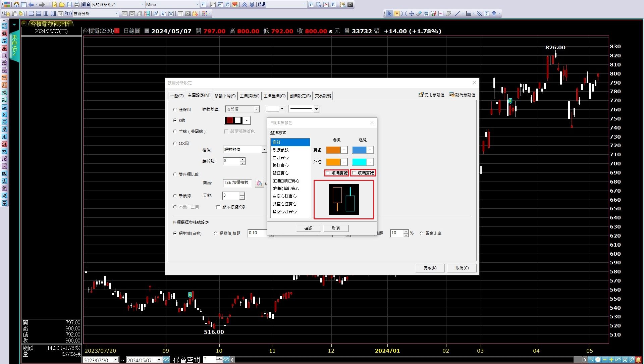Click the blue Back arrow
Screen dimensions: 644x364
click(x=31, y=4)
